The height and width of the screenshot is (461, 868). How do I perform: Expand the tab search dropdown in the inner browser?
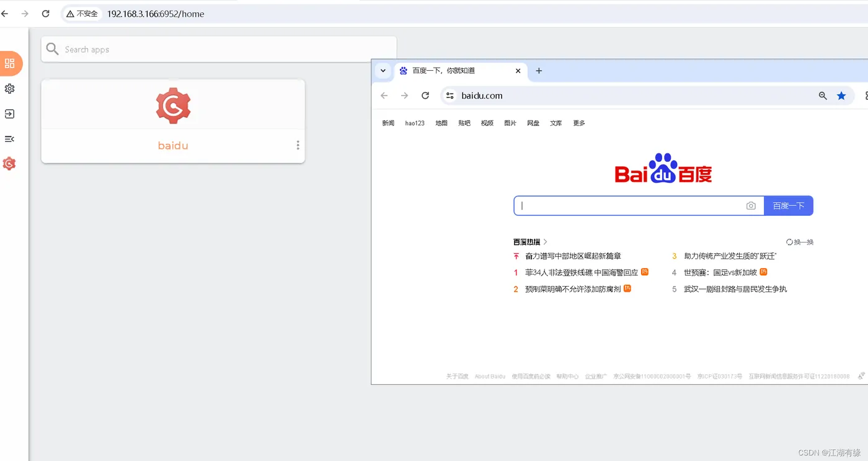point(383,71)
